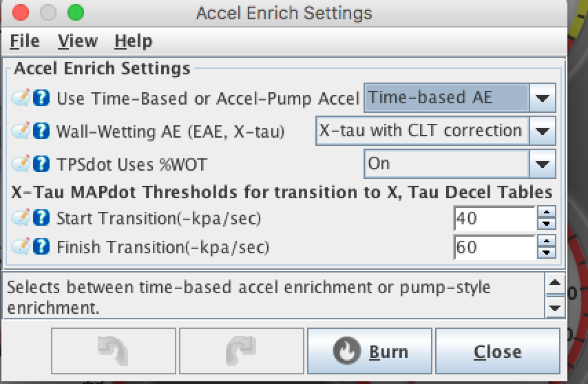588x384 pixels.
Task: Click the help icon for Wall-Wetting AE
Action: point(42,131)
